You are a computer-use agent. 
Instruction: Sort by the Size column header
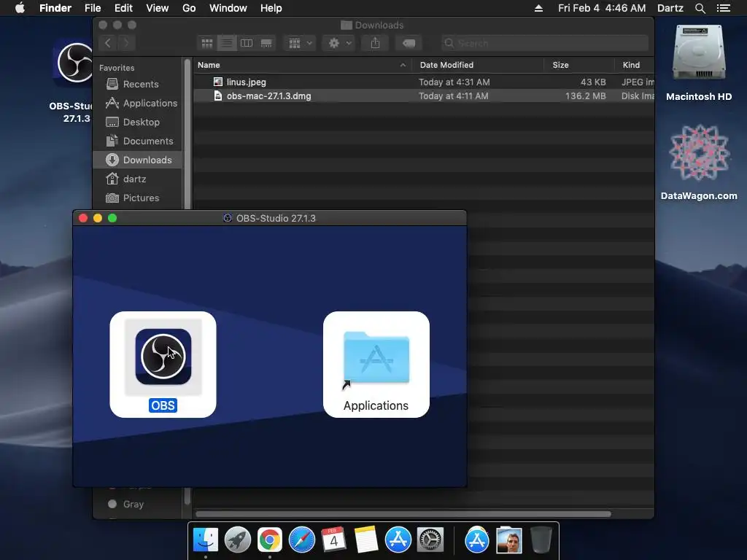578,65
